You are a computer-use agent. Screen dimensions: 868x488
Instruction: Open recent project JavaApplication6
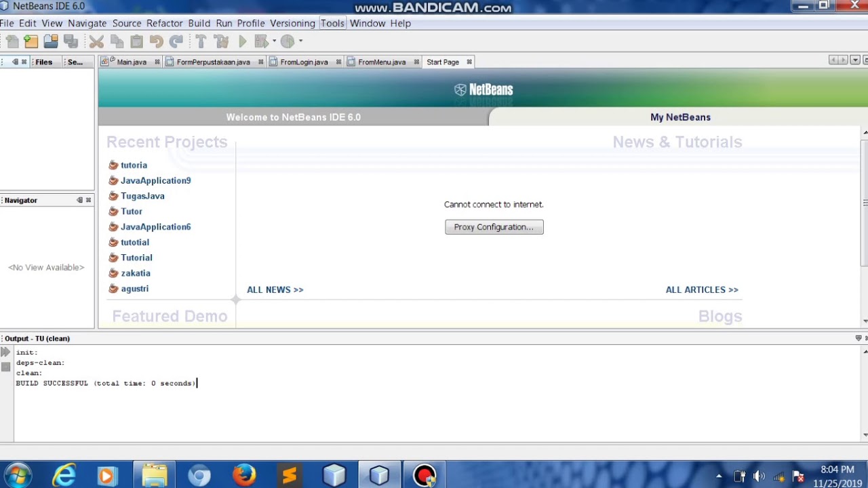156,227
